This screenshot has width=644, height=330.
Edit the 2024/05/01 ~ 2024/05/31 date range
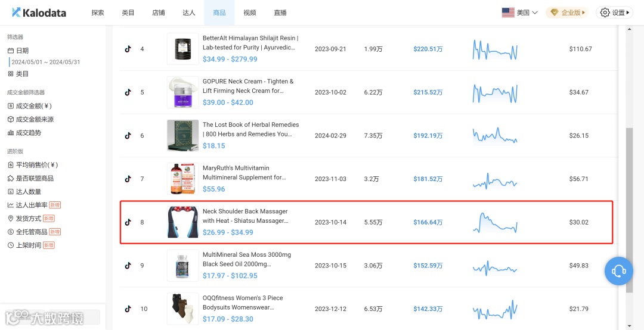[45, 63]
